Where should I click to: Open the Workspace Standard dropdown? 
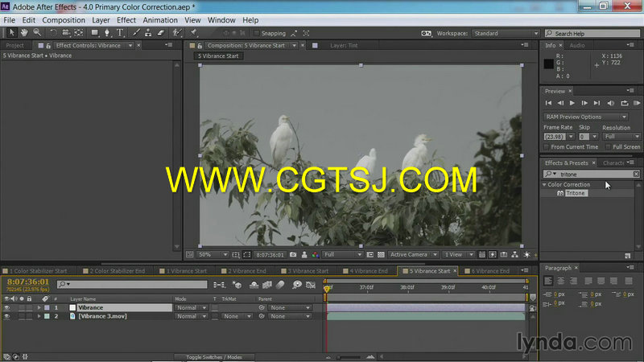point(506,33)
